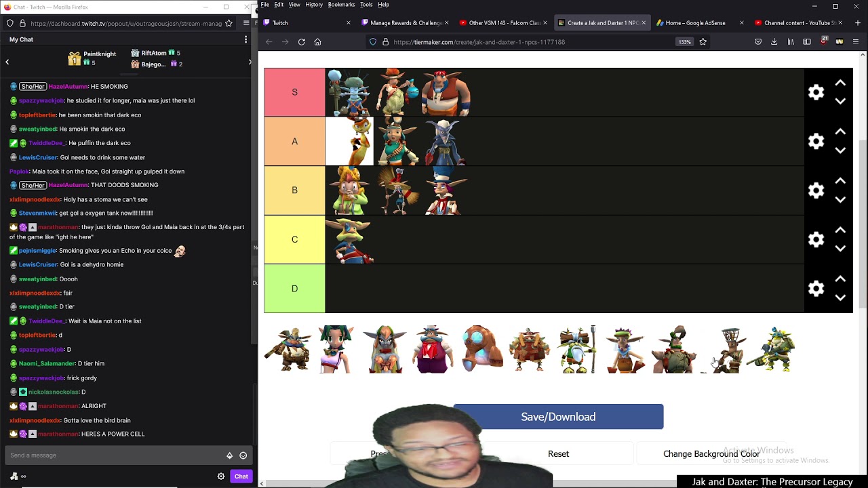The width and height of the screenshot is (868, 488).
Task: Move D tier row up
Action: (840, 279)
